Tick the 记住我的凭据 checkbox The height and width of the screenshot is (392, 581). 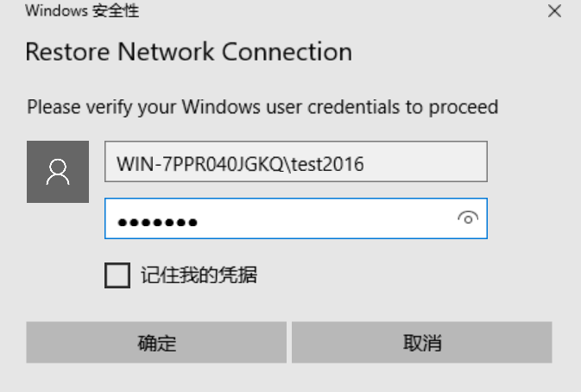click(x=117, y=275)
